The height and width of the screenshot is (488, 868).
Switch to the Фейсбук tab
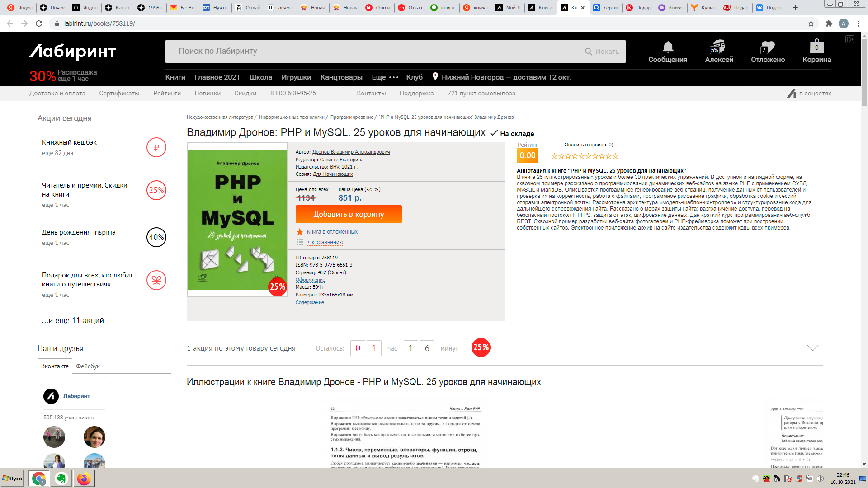click(88, 366)
